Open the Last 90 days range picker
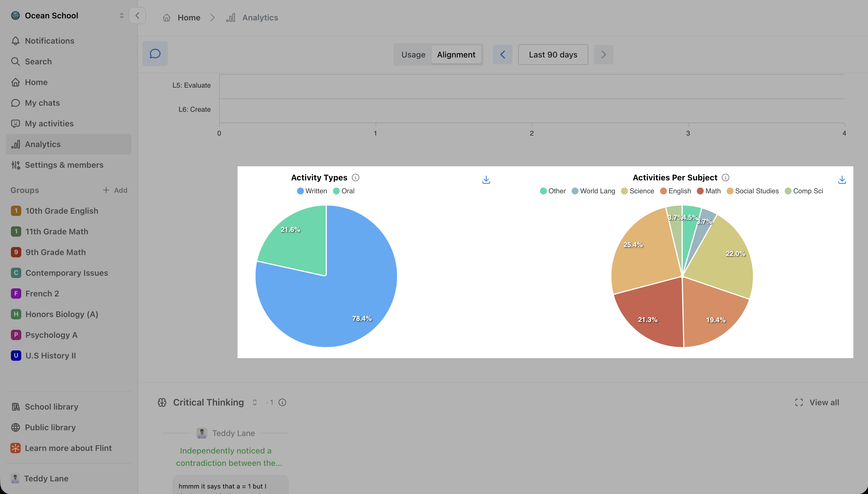The height and width of the screenshot is (494, 868). (x=553, y=55)
